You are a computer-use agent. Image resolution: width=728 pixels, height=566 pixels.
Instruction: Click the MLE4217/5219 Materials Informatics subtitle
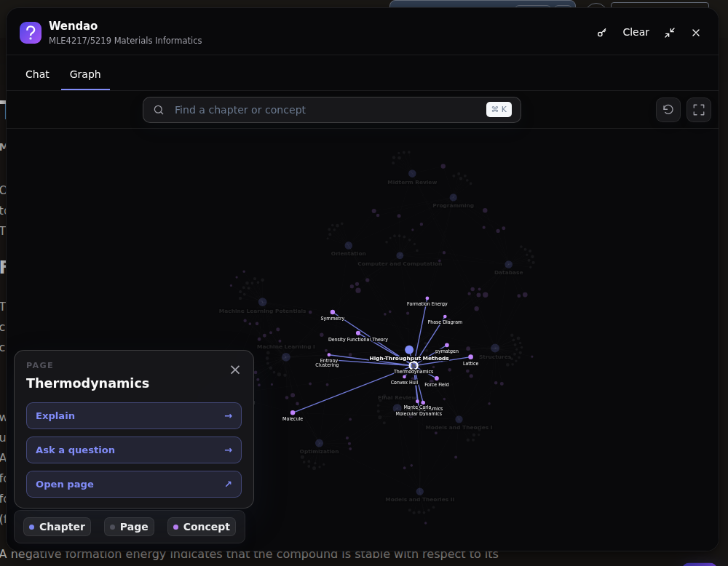pyautogui.click(x=125, y=40)
